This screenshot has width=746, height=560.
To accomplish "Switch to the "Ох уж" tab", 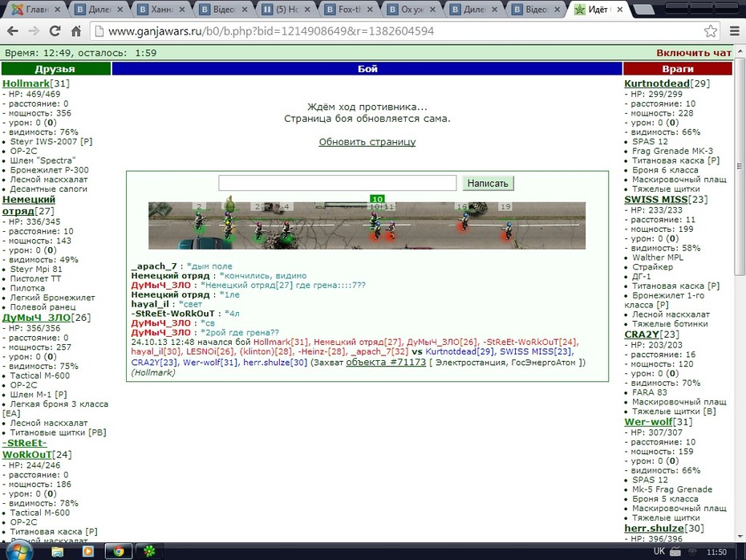I will pos(412,9).
